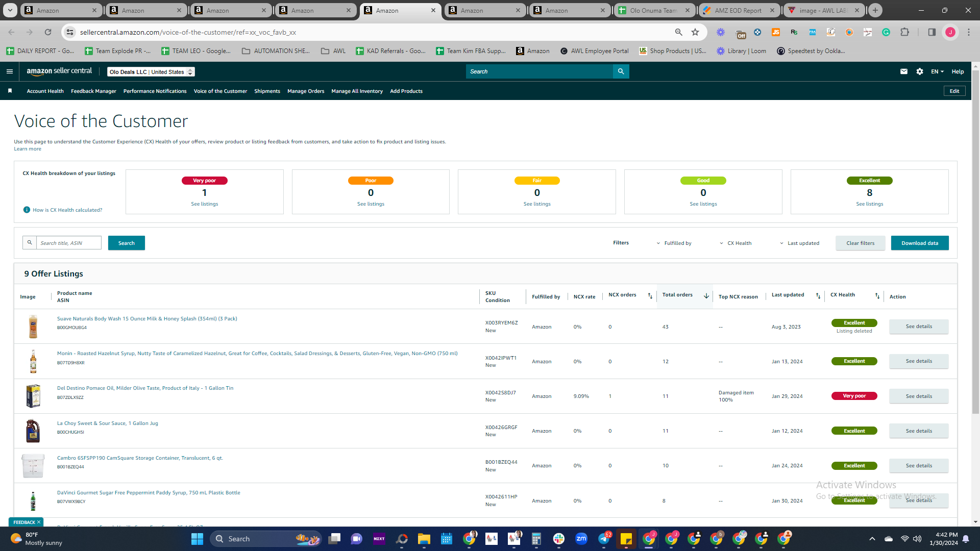
Task: Sort by the NCX orders column arrows
Action: tap(650, 296)
